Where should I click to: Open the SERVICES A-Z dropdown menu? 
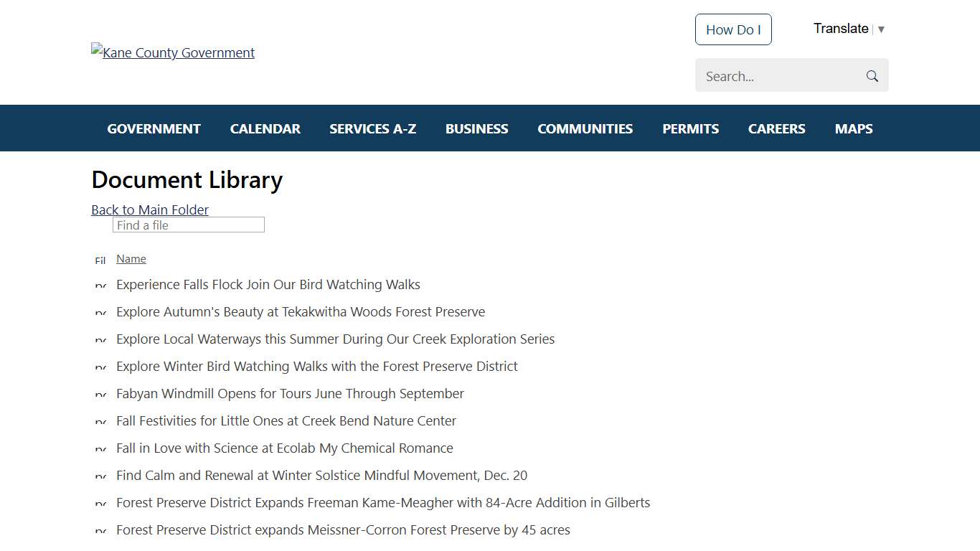click(x=372, y=128)
